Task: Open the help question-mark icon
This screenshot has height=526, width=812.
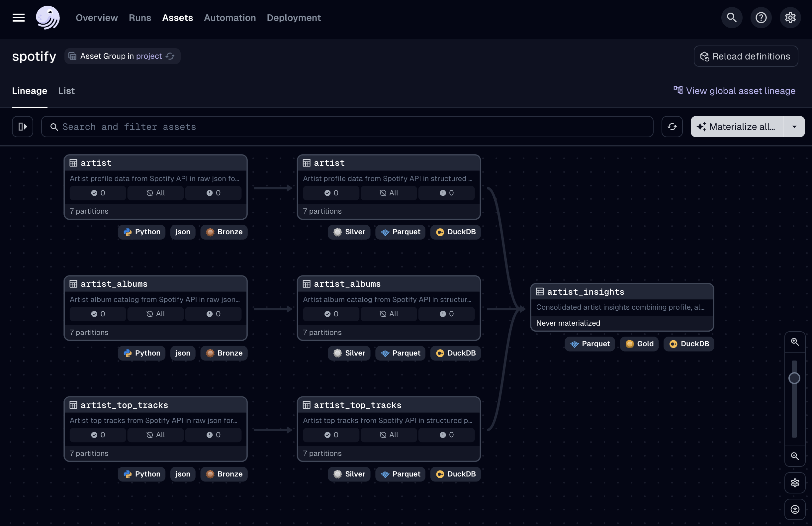Action: click(761, 18)
